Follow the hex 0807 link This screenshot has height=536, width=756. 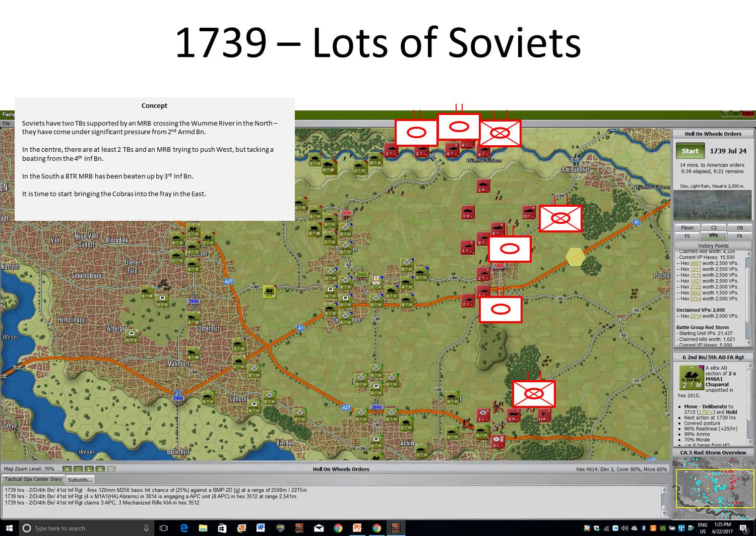click(696, 263)
